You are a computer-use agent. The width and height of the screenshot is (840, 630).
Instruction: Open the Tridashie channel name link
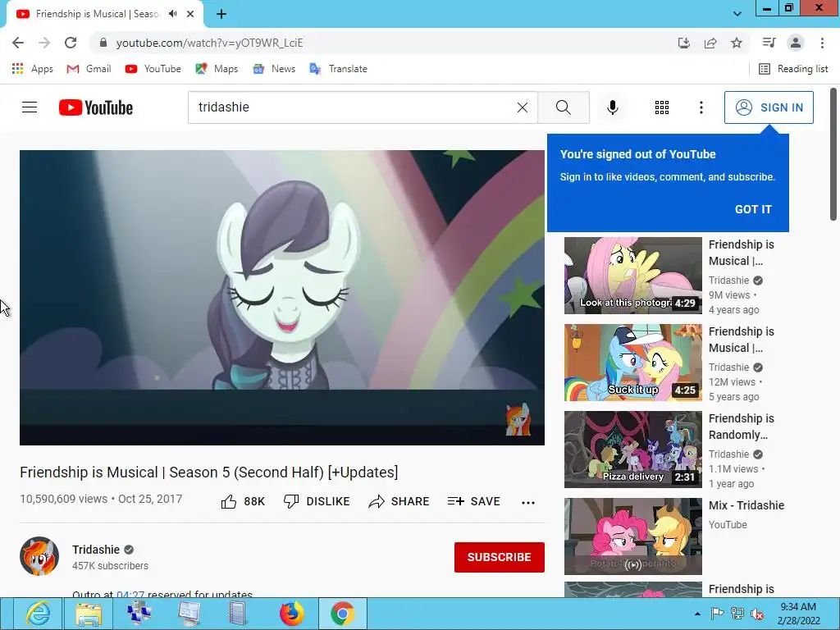[96, 550]
